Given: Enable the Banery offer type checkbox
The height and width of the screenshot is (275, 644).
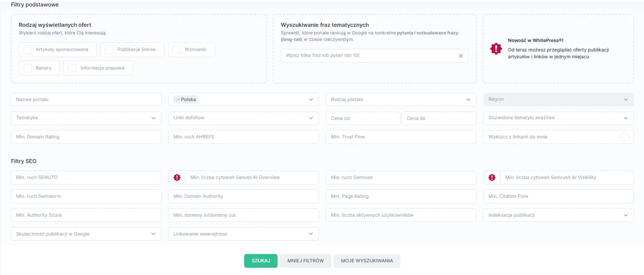Looking at the screenshot, I should coord(28,68).
